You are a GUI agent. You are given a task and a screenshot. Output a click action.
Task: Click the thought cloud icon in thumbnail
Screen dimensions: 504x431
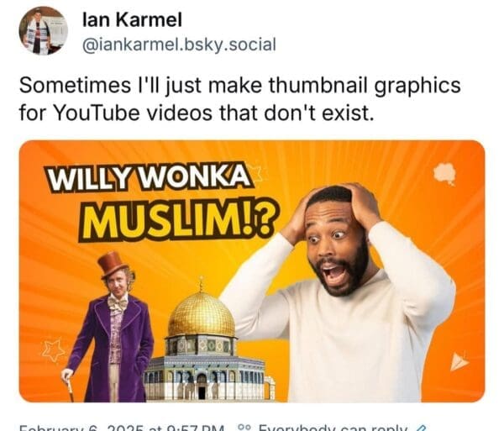445,174
